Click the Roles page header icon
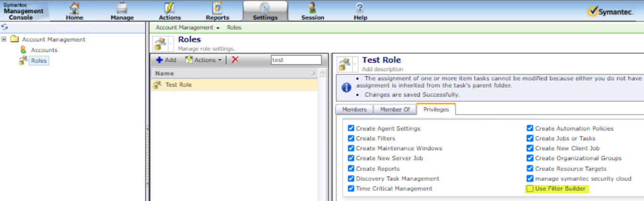 coord(161,44)
